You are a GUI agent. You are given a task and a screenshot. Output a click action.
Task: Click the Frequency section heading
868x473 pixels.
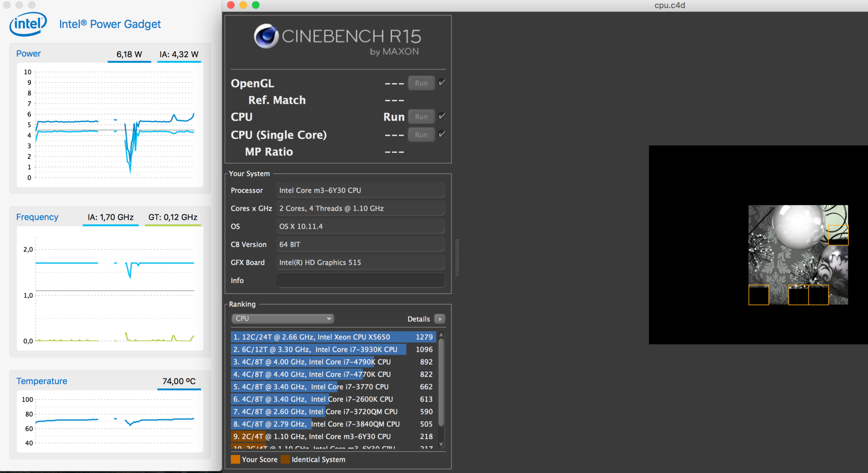[37, 217]
